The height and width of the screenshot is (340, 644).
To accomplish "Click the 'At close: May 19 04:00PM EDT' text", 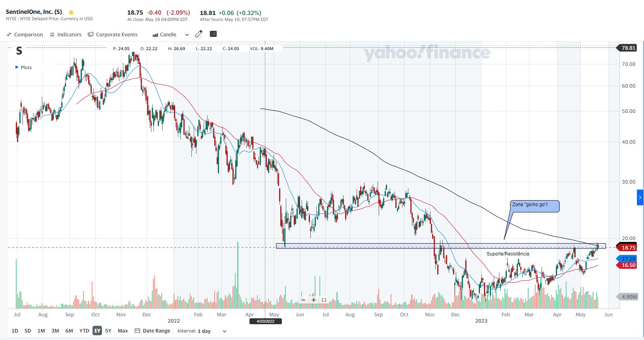I will [x=157, y=19].
